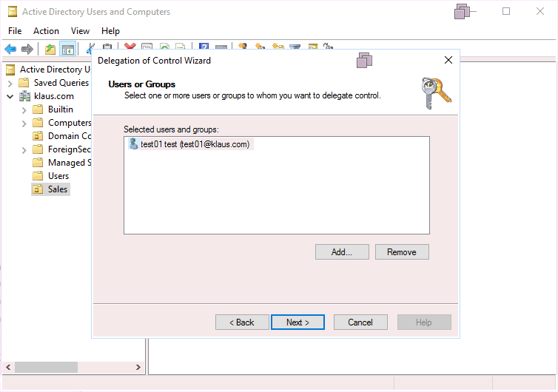Image resolution: width=558 pixels, height=392 pixels.
Task: Click the tree pane horizontal scrollbar
Action: (x=46, y=368)
